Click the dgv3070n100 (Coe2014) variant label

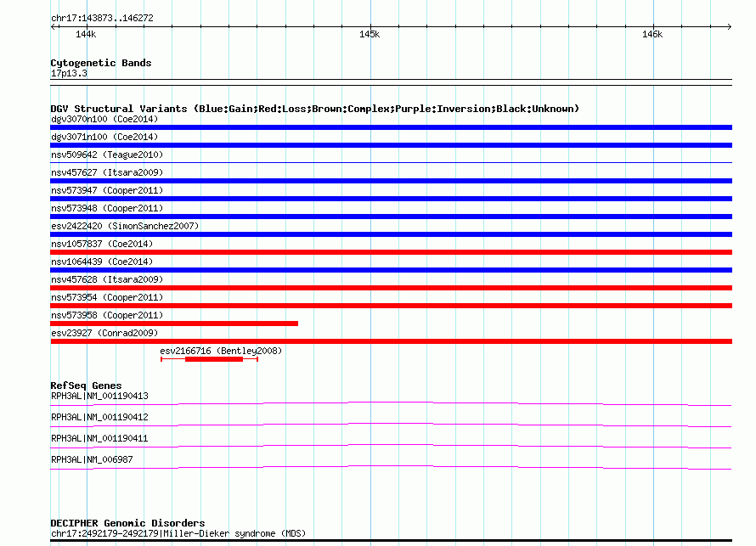(104, 119)
